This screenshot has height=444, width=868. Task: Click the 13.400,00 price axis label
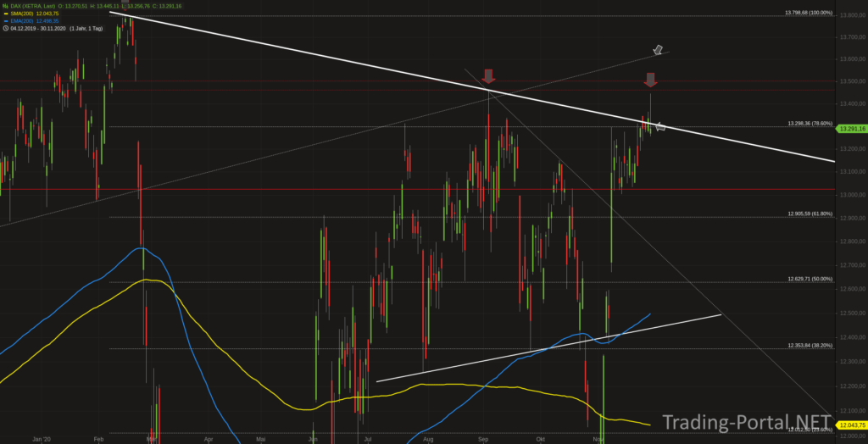853,104
